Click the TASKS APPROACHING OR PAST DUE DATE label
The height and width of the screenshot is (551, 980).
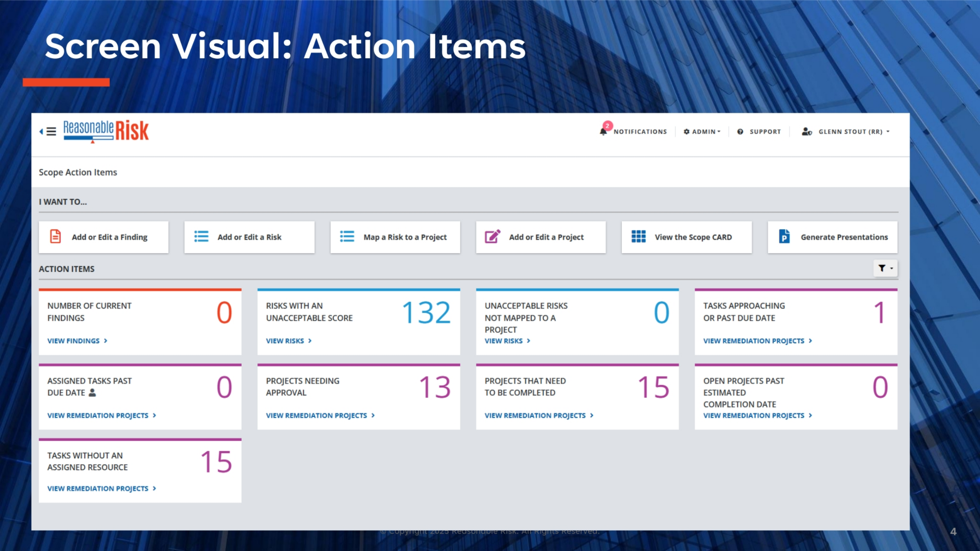pyautogui.click(x=744, y=312)
